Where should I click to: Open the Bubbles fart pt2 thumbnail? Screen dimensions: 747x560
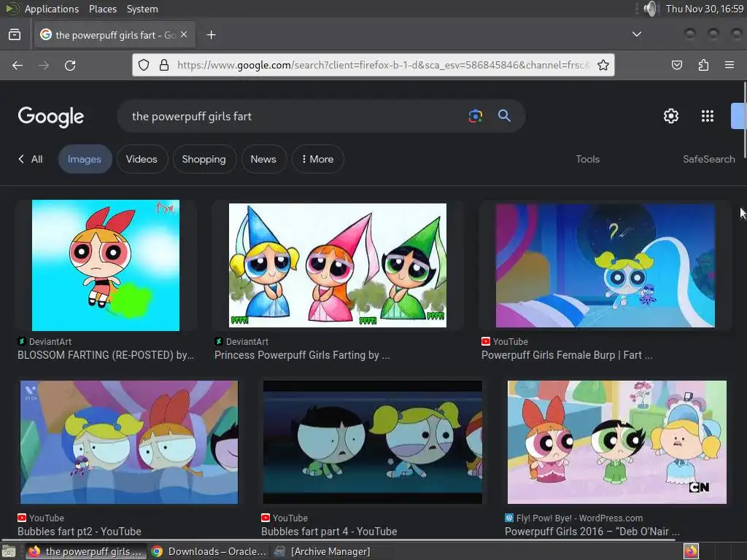[128, 442]
